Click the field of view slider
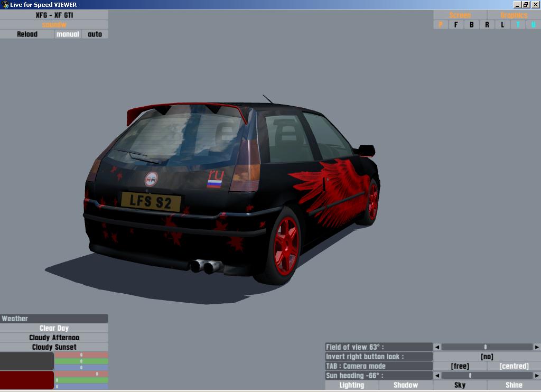The image size is (541, 392). (x=487, y=347)
